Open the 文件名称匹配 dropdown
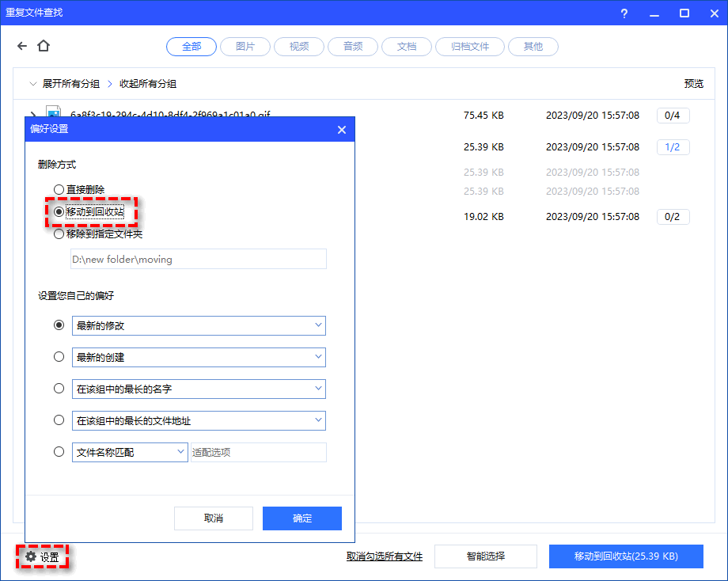This screenshot has height=581, width=728. click(129, 453)
